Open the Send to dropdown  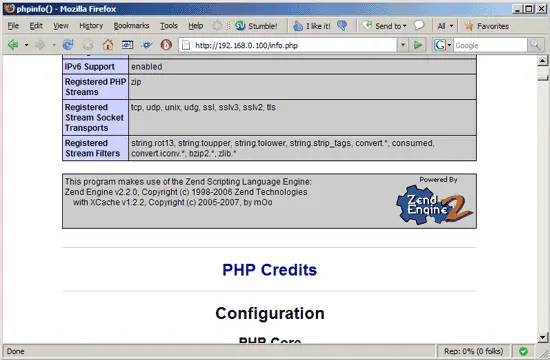(384, 26)
